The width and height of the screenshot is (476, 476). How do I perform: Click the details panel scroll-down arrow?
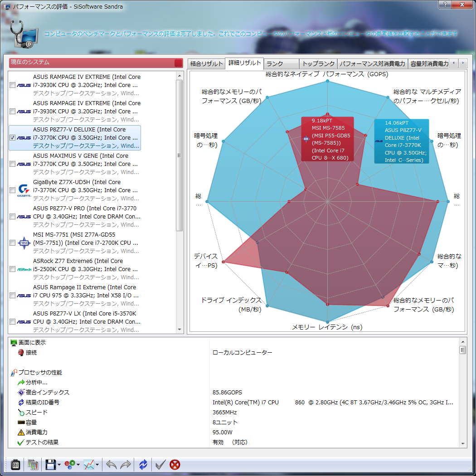coord(463,443)
